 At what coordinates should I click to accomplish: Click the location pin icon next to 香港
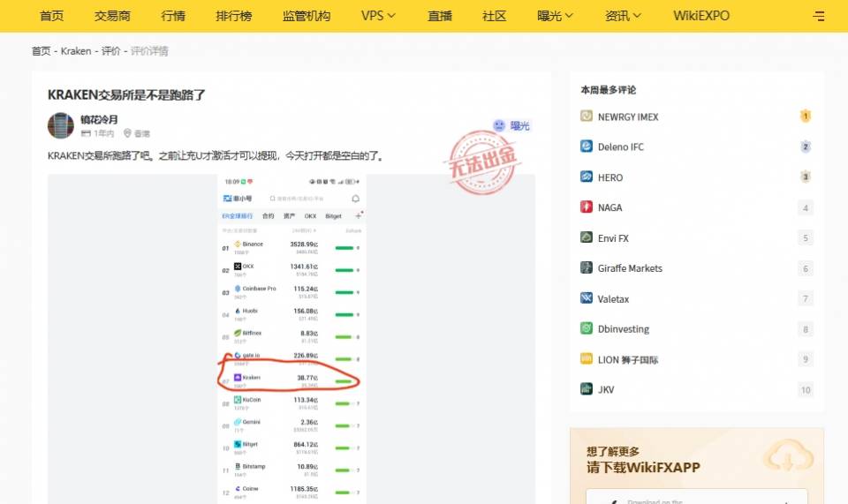tap(127, 133)
